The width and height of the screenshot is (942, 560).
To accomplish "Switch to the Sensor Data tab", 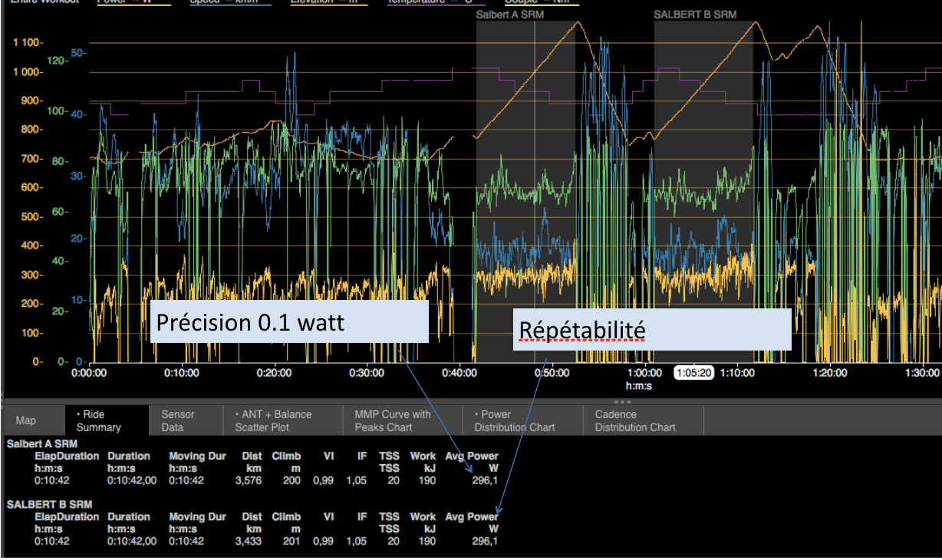I will click(177, 420).
